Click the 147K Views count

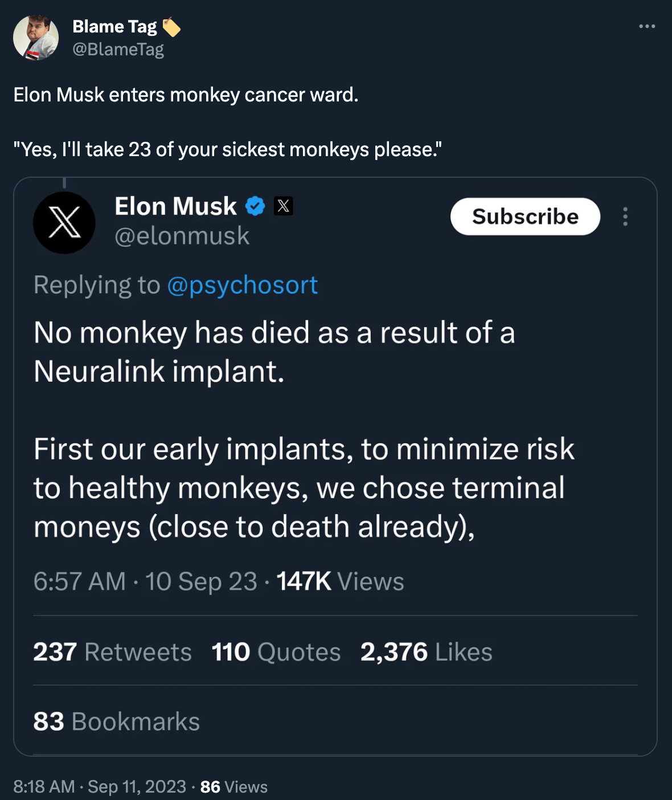coord(340,582)
